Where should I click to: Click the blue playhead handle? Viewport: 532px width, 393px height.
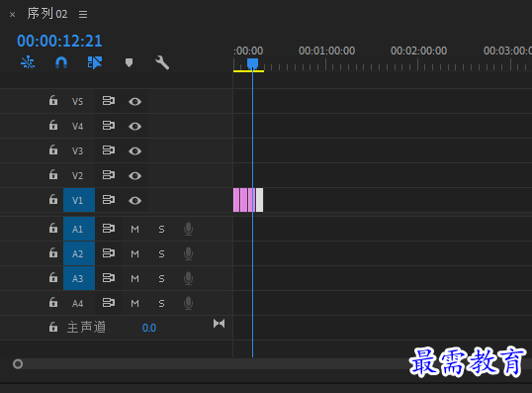pyautogui.click(x=252, y=63)
